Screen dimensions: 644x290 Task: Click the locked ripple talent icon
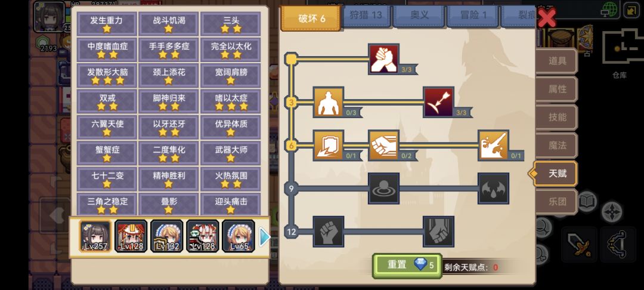[383, 189]
